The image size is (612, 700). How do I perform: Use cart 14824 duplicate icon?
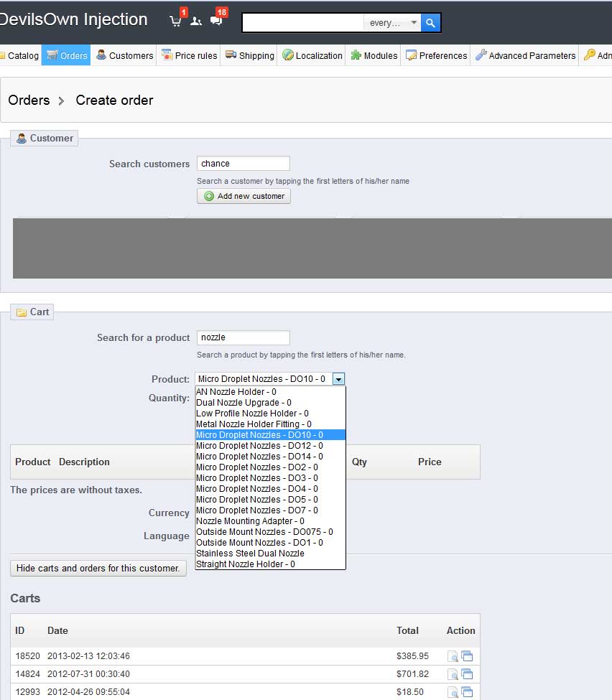(x=467, y=674)
